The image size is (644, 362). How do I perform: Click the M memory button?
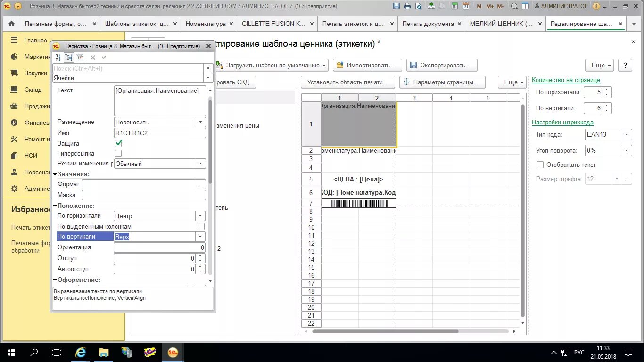tap(479, 7)
